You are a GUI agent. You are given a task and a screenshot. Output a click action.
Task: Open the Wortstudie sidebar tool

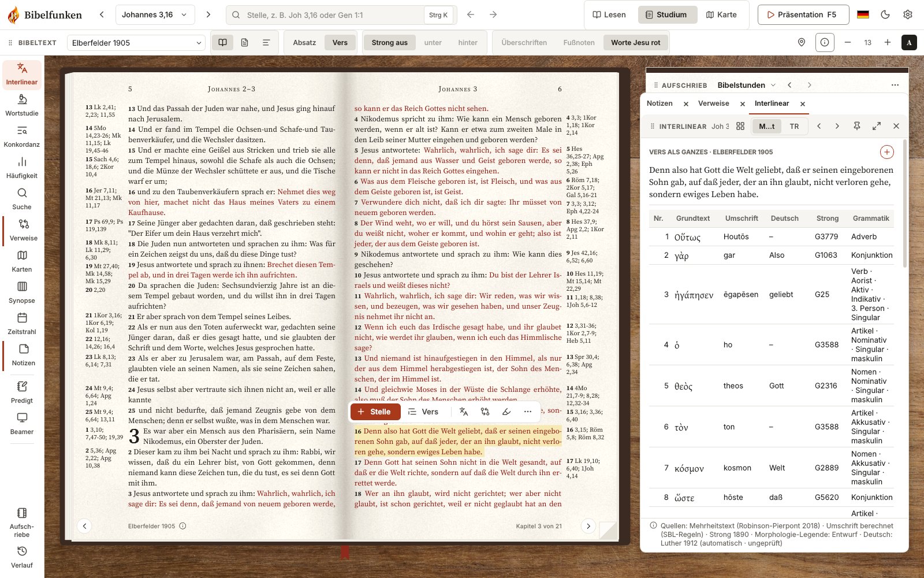pyautogui.click(x=22, y=106)
